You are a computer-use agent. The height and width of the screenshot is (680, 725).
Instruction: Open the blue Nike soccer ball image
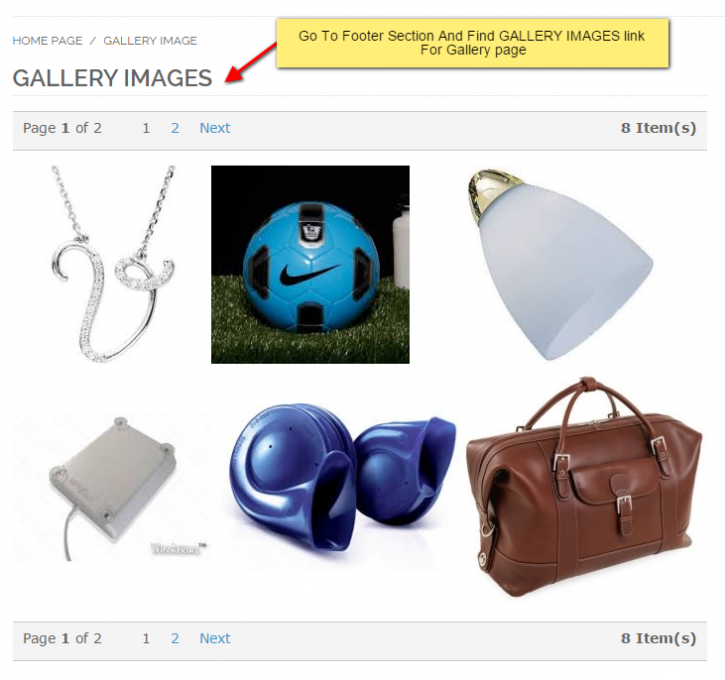[x=310, y=264]
